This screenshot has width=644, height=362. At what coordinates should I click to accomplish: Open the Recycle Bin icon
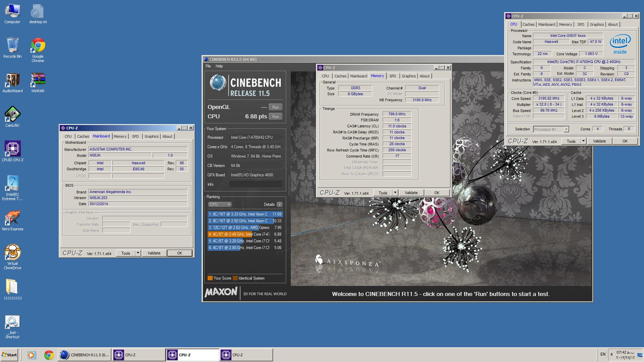click(12, 48)
